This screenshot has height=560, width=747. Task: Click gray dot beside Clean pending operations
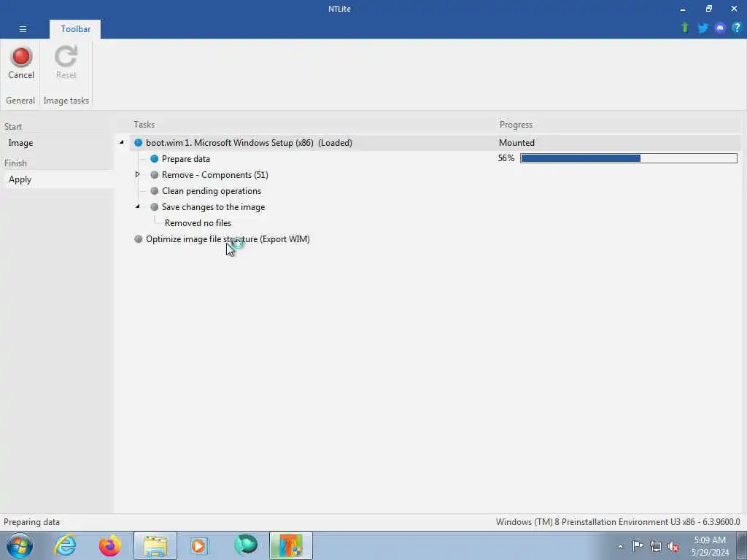point(155,191)
